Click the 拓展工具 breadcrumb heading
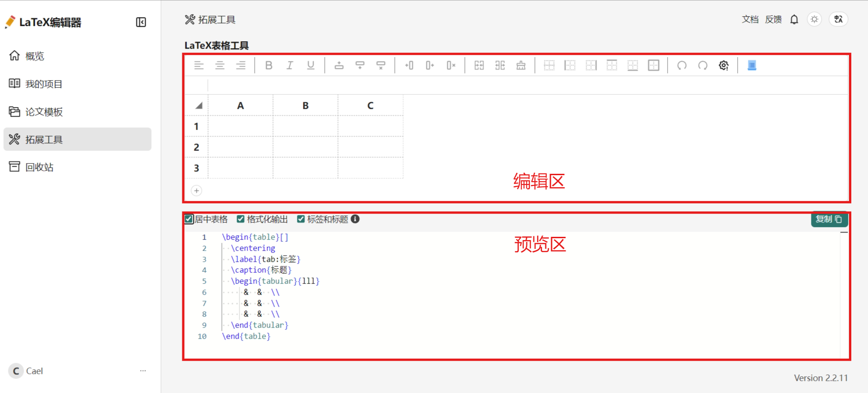Screen dimensions: 868x393 [x=210, y=19]
